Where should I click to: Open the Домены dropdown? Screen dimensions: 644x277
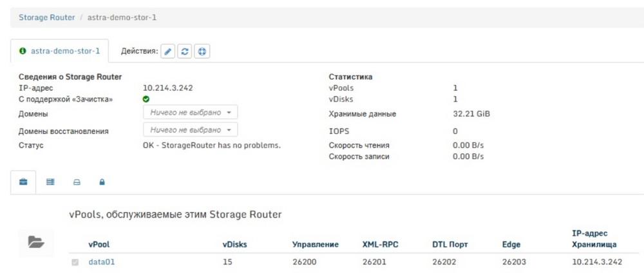[191, 112]
